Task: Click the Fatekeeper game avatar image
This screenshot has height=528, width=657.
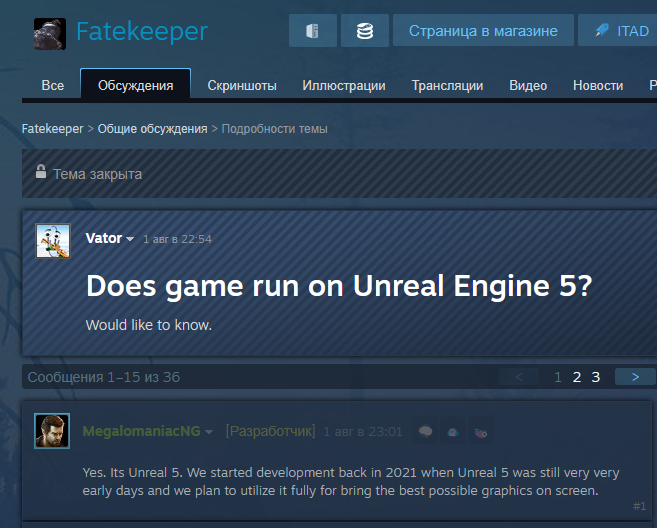Action: [50, 34]
